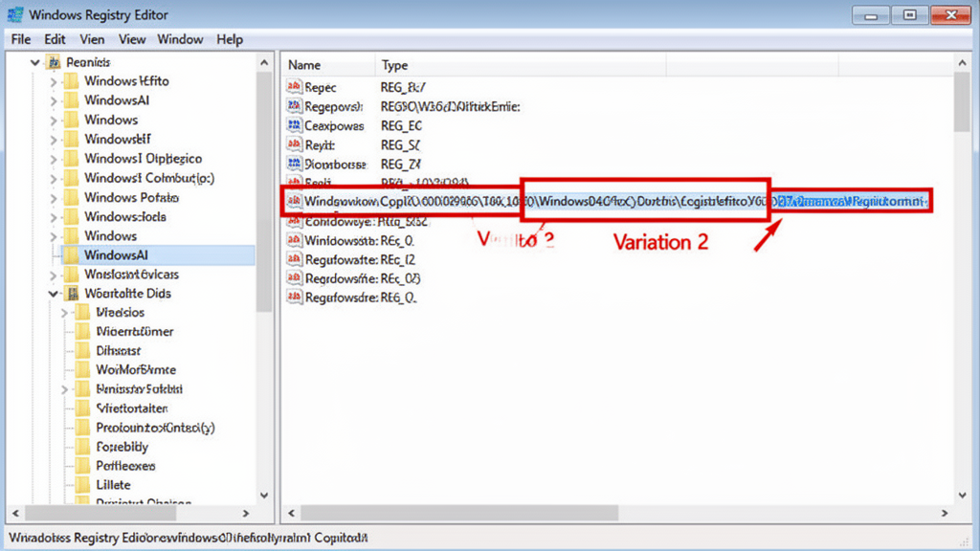Expand the first WindowsAI folder
Screen dimensions: 980x551
(x=54, y=101)
